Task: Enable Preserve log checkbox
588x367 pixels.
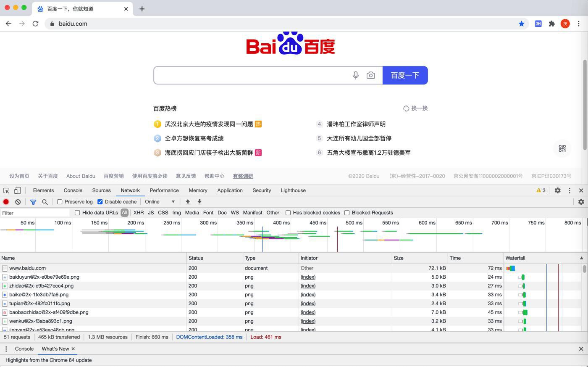Action: tap(60, 202)
